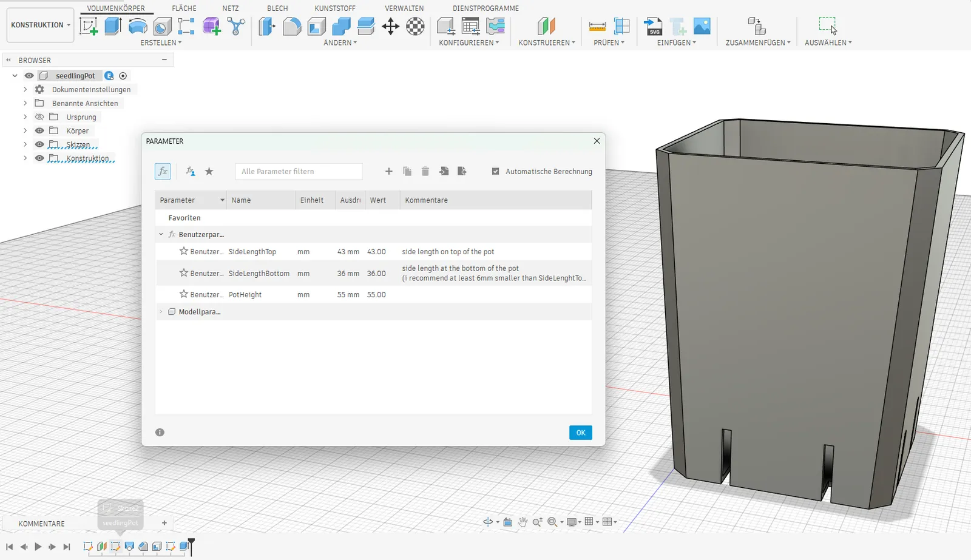
Task: Click the Press Pull tool
Action: (267, 26)
